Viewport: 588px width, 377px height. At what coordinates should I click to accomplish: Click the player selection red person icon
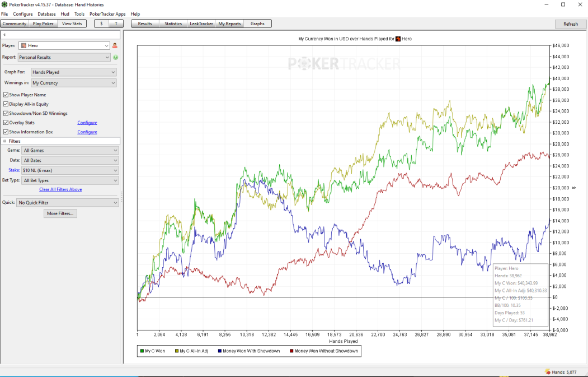point(115,45)
